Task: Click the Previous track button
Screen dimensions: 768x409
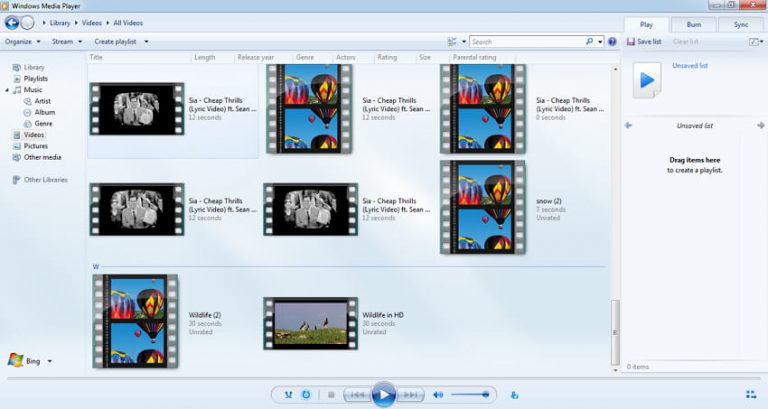Action: [357, 395]
